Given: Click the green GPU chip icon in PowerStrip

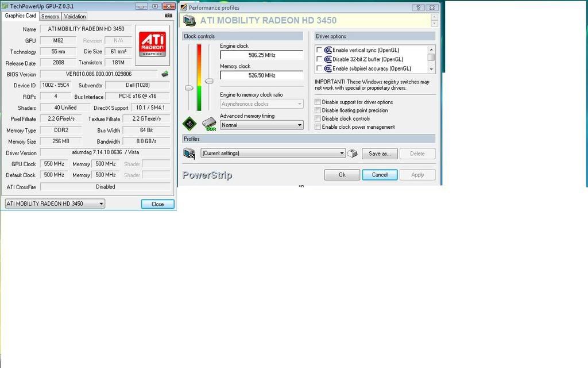Looking at the screenshot, I should (x=189, y=124).
